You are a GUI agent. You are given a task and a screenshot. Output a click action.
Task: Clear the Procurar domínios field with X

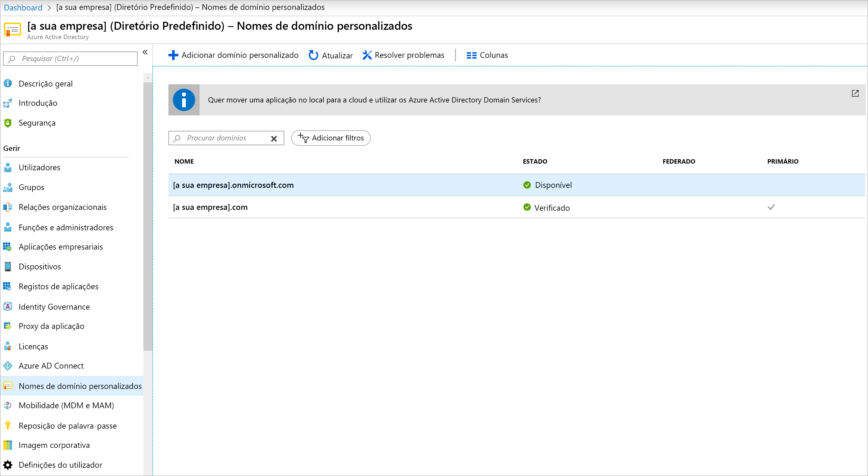(x=274, y=138)
